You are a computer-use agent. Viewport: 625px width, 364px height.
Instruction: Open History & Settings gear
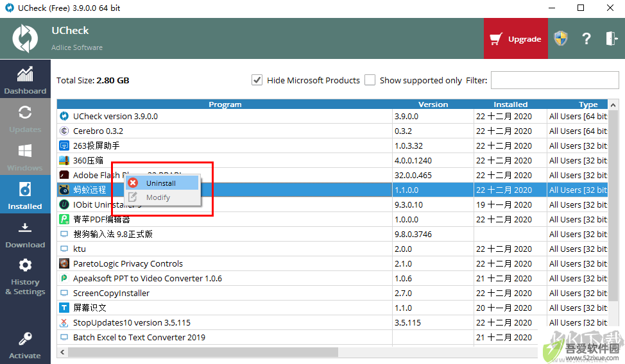point(25,265)
